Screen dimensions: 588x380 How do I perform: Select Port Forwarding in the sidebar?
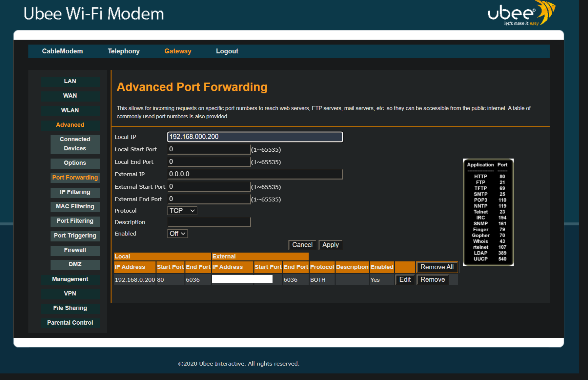75,178
